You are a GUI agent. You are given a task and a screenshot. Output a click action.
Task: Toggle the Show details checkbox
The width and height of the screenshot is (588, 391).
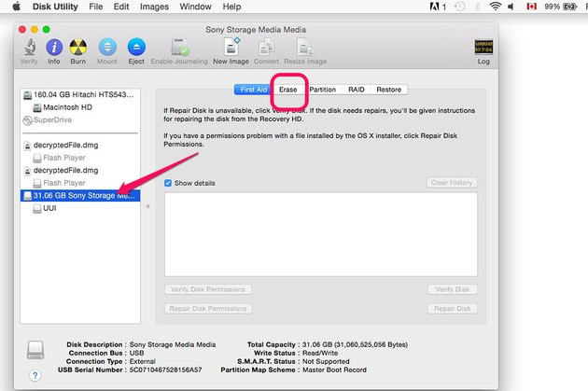pos(168,183)
